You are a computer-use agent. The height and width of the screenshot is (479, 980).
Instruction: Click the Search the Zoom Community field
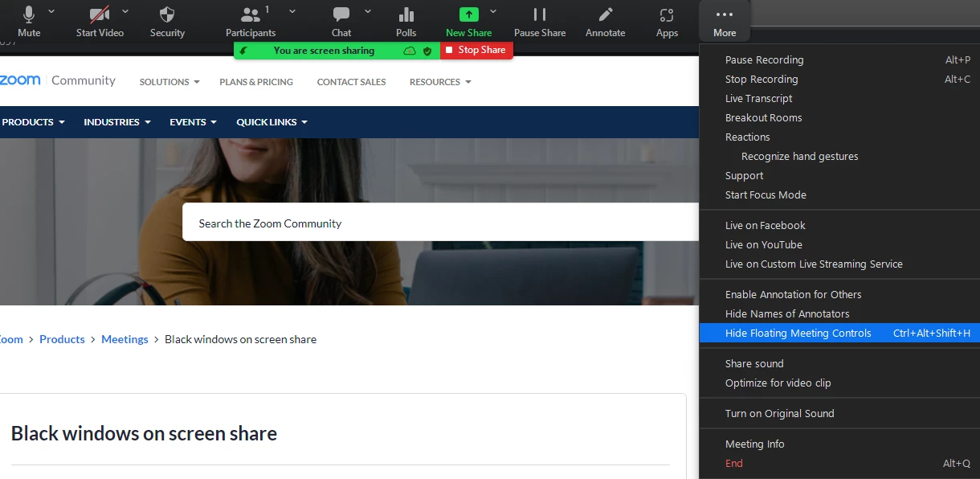[441, 223]
